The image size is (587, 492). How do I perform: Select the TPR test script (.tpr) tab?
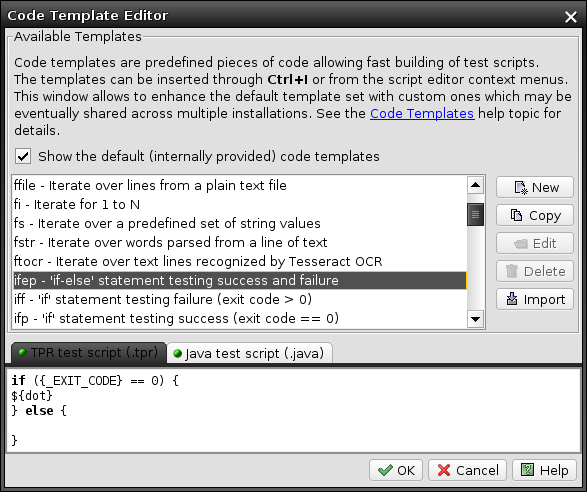(89, 352)
